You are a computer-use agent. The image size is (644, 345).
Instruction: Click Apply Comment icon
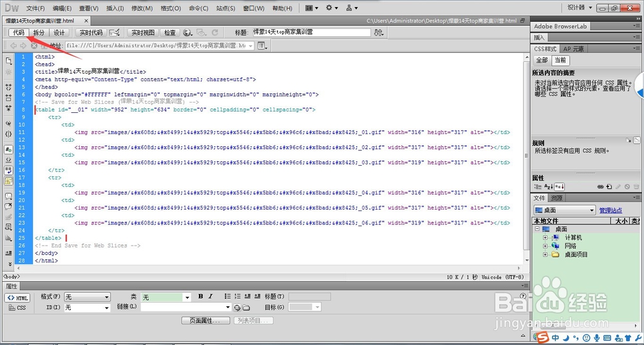click(x=8, y=196)
